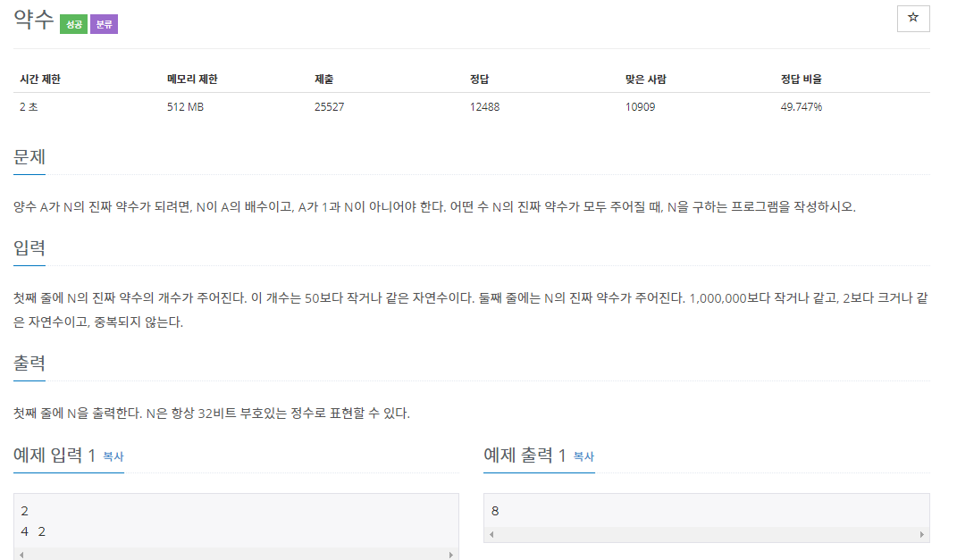Click right arrow of sample output scrollbar

point(921,534)
